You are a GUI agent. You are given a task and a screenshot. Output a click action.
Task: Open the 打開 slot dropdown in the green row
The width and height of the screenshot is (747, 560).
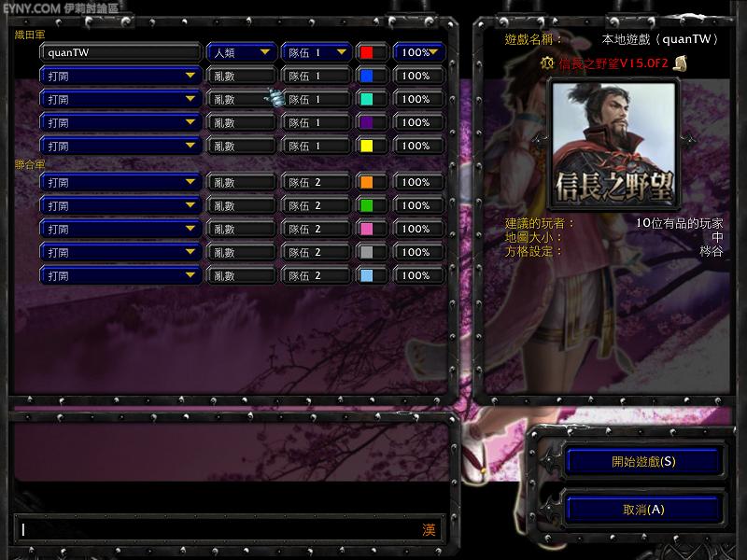[121, 205]
